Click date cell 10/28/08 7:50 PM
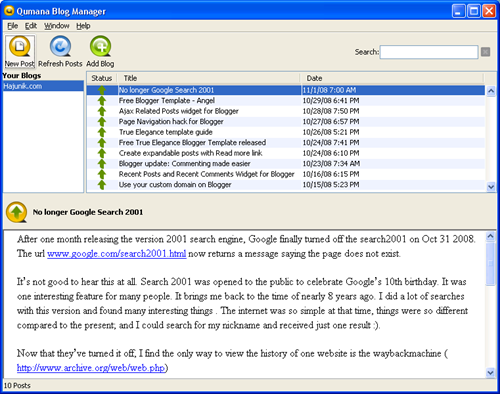 coord(331,111)
